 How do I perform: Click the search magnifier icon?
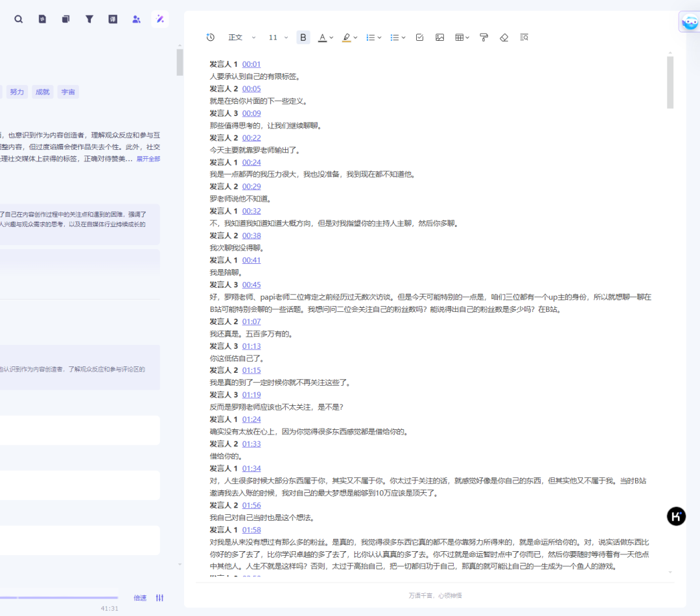pyautogui.click(x=19, y=19)
